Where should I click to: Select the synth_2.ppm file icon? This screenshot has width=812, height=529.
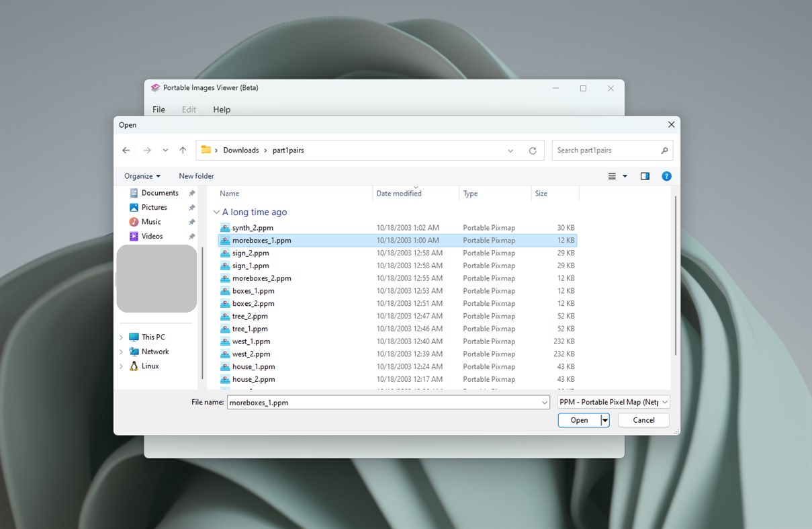click(226, 228)
